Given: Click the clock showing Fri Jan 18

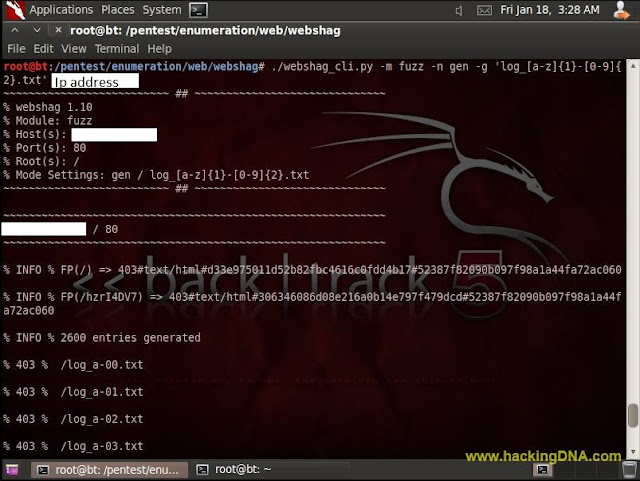Looking at the screenshot, I should click(x=550, y=10).
